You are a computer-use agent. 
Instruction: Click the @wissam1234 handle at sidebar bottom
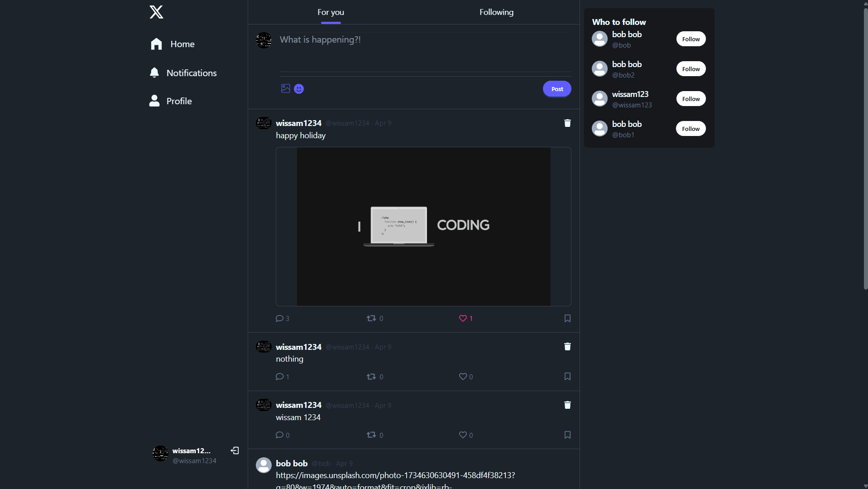pos(194,461)
